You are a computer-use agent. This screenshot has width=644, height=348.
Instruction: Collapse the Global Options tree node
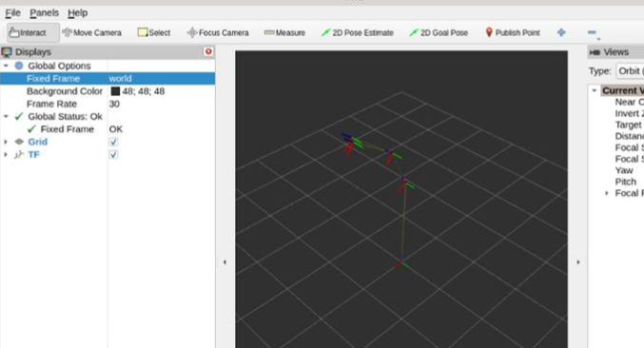coord(6,66)
